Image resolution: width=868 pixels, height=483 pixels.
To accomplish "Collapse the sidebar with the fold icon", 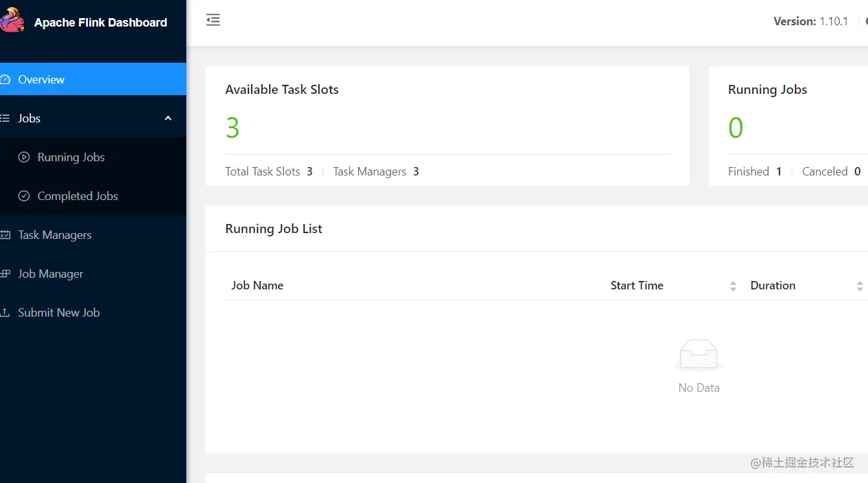I will tap(213, 20).
